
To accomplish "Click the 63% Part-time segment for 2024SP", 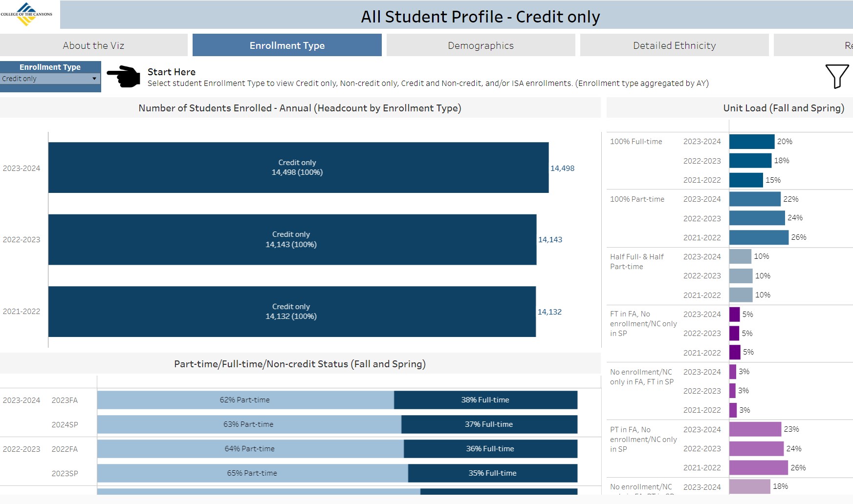I will coord(249,424).
